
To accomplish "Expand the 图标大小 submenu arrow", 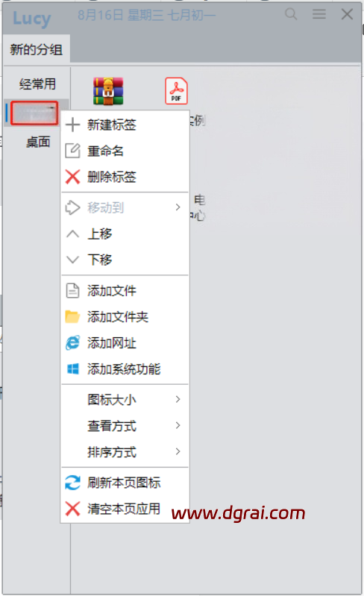I will click(178, 399).
